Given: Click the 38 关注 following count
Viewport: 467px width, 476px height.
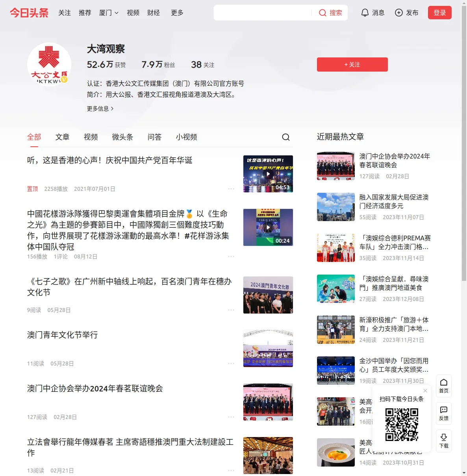Looking at the screenshot, I should coord(203,65).
